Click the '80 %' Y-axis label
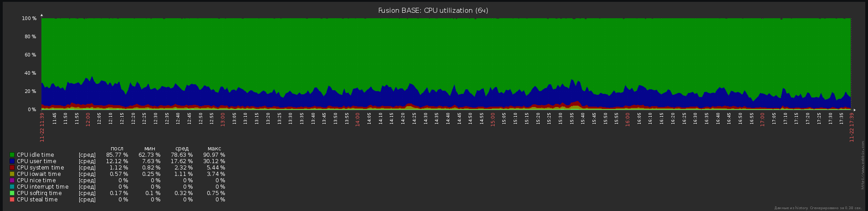Viewport: 868px width, 211px height. pos(30,37)
